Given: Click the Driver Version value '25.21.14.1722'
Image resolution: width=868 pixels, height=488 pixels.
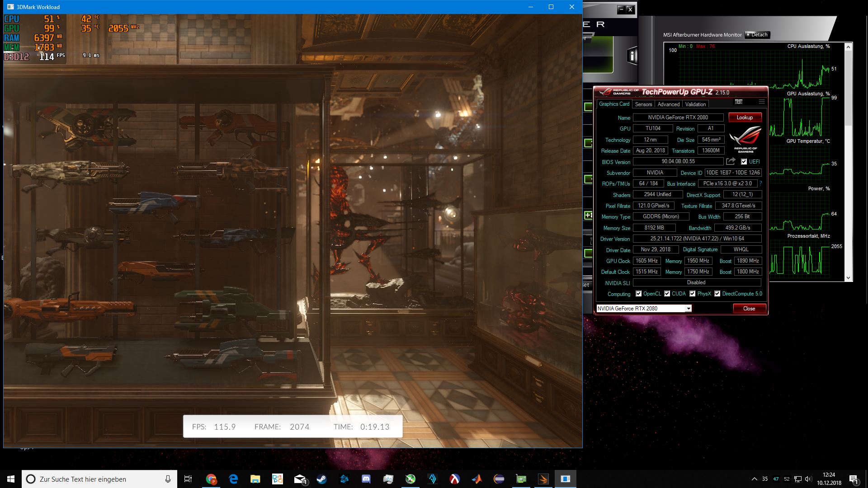Looking at the screenshot, I should pyautogui.click(x=697, y=239).
